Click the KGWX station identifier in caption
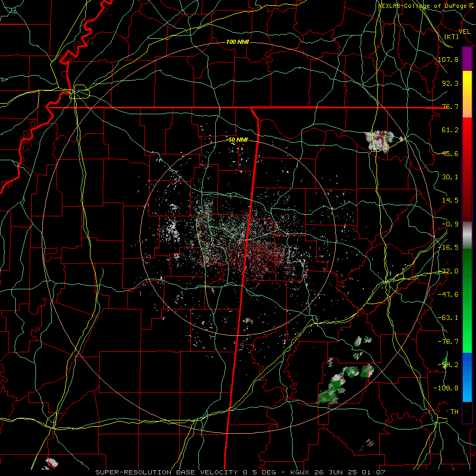Image resolution: width=476 pixels, height=476 pixels. tap(300, 472)
